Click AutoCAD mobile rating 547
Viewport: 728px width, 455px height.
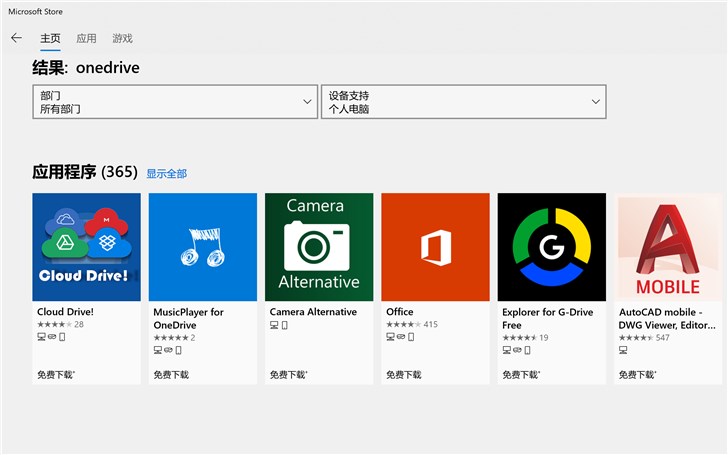[644, 338]
